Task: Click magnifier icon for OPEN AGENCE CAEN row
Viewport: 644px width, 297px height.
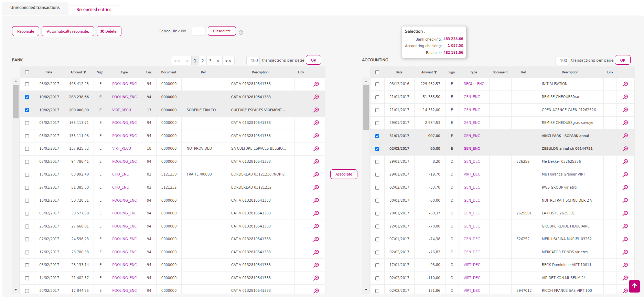Action: point(625,110)
